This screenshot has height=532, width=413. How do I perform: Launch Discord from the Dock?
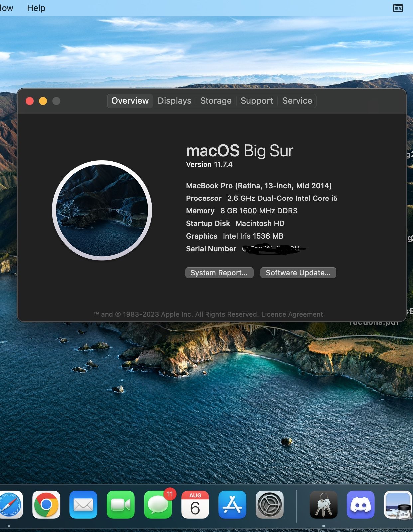[361, 505]
